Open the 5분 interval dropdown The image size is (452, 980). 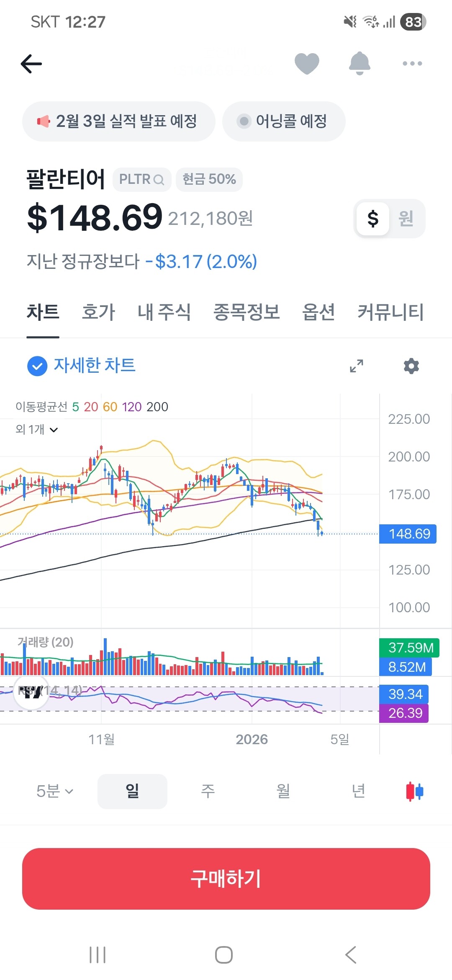pos(55,792)
